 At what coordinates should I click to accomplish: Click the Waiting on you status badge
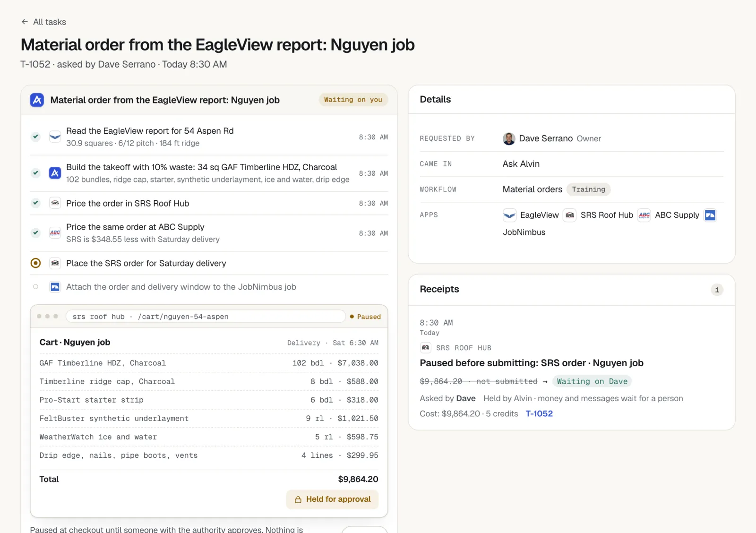(353, 100)
